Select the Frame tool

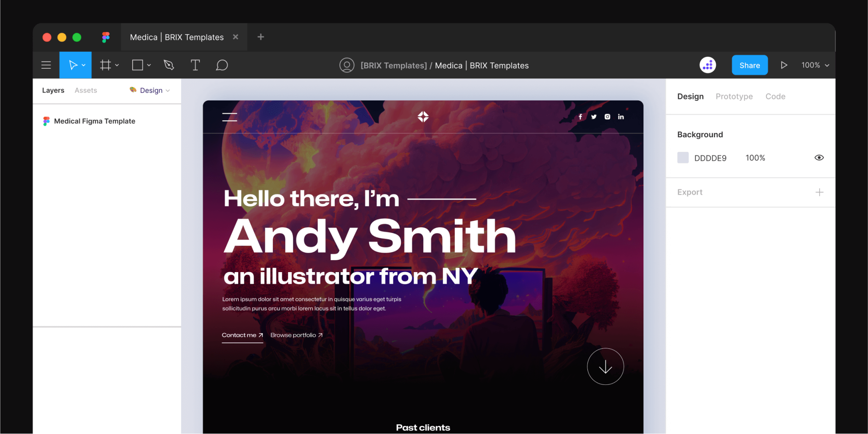(x=105, y=65)
